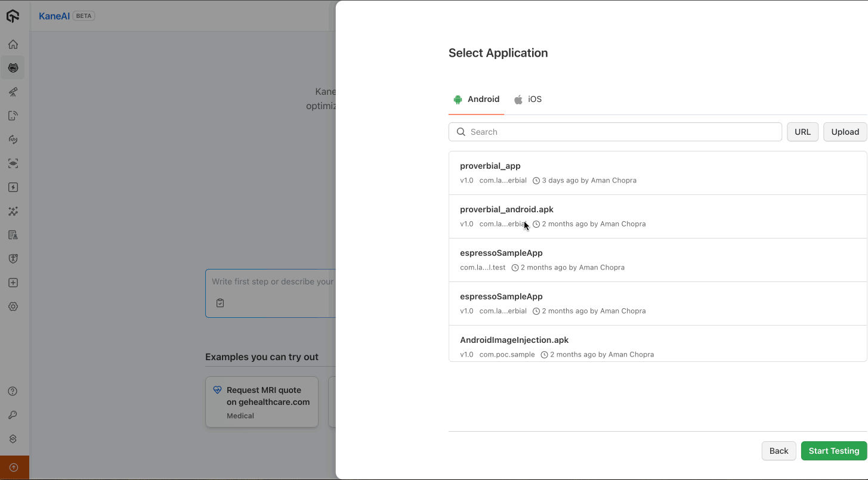Select the Android tab
The height and width of the screenshot is (480, 868).
click(476, 100)
